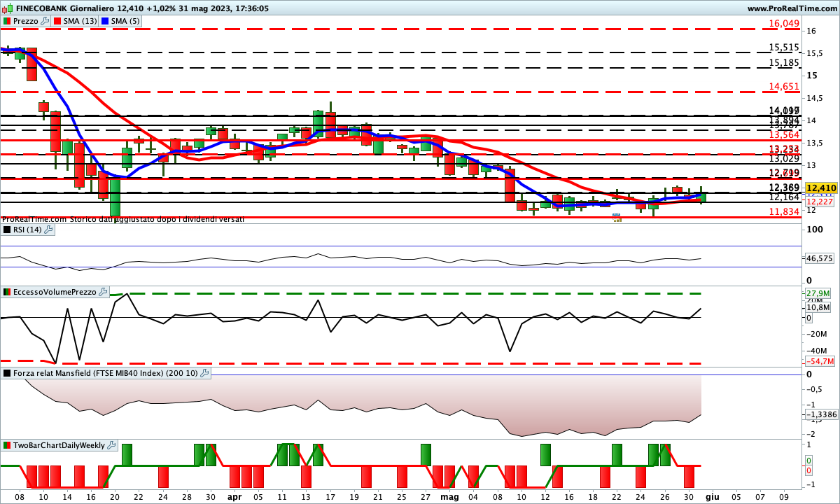Select the Prezzo panel label

pyautogui.click(x=25, y=21)
